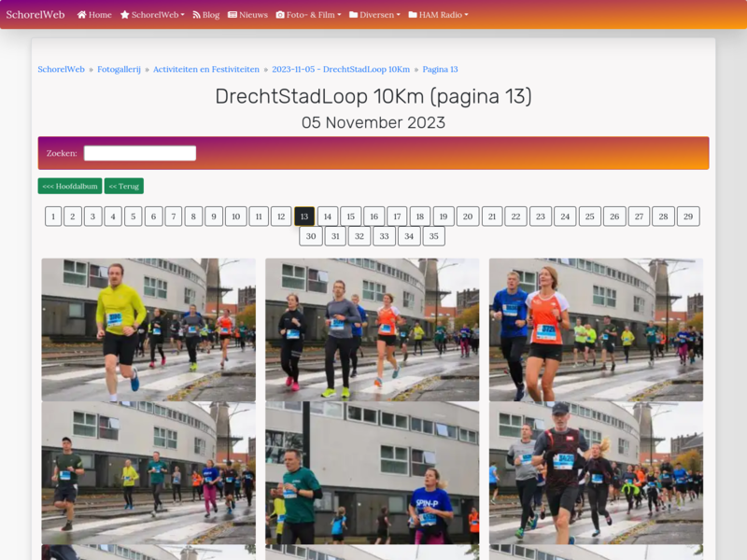747x560 pixels.
Task: Open the Nieuws menu item
Action: [247, 15]
